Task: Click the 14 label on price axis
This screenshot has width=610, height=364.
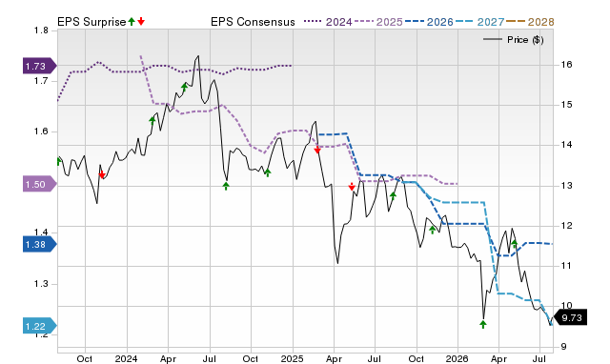Action: pos(567,145)
